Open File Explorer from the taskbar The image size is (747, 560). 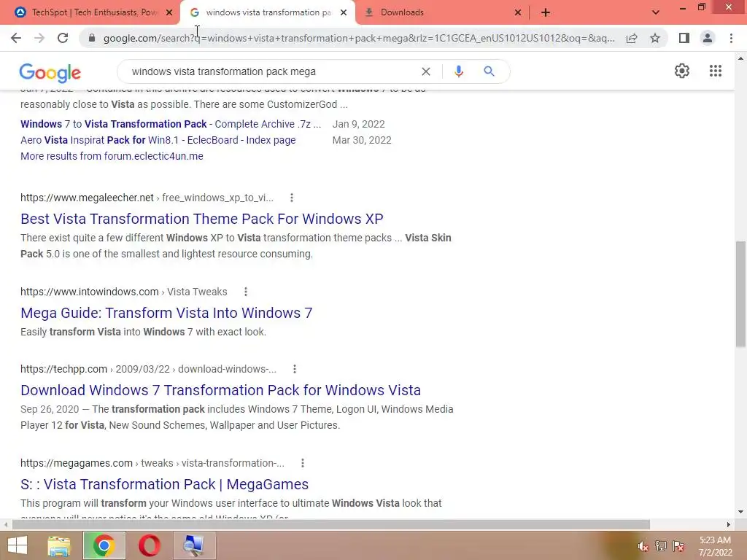[x=58, y=545]
